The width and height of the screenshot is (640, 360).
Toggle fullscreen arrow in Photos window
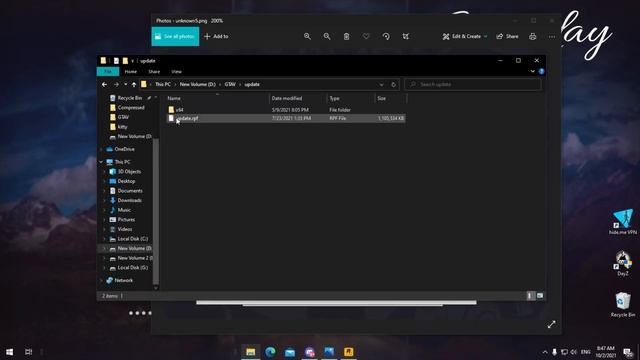[x=551, y=324]
